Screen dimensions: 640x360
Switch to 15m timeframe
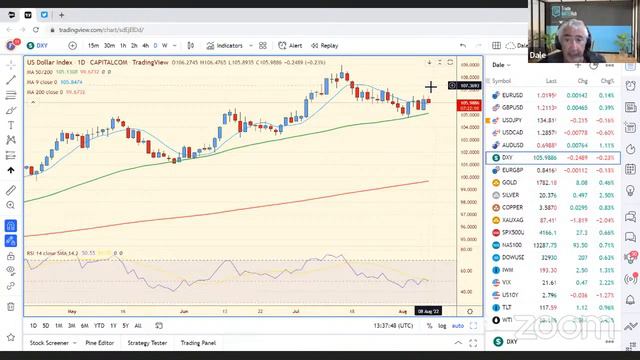click(x=93, y=46)
